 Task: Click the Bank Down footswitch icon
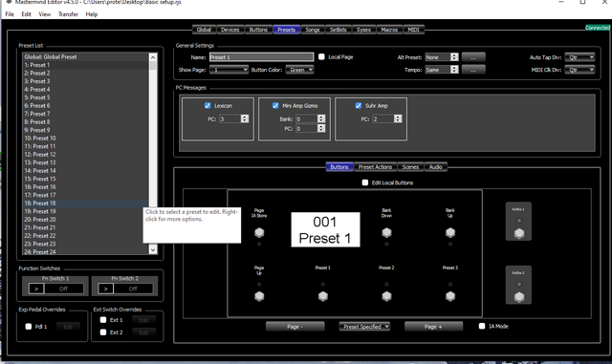[x=386, y=233]
